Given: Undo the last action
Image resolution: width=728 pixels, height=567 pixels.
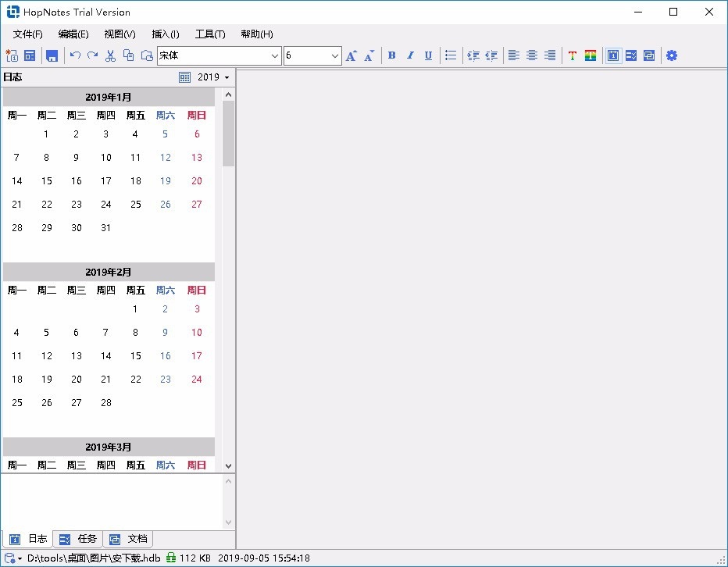Looking at the screenshot, I should pyautogui.click(x=74, y=55).
